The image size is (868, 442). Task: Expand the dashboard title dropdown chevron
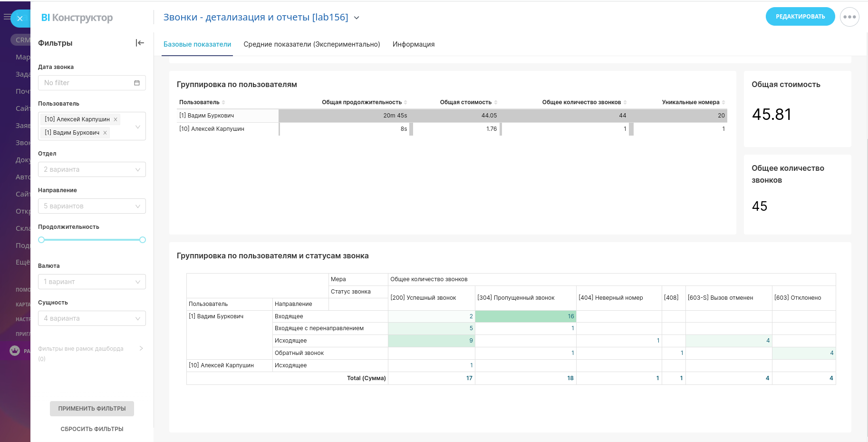click(x=357, y=18)
